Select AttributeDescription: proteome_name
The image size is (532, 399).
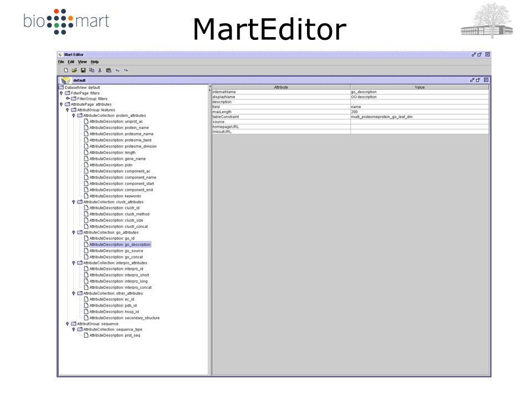click(121, 134)
